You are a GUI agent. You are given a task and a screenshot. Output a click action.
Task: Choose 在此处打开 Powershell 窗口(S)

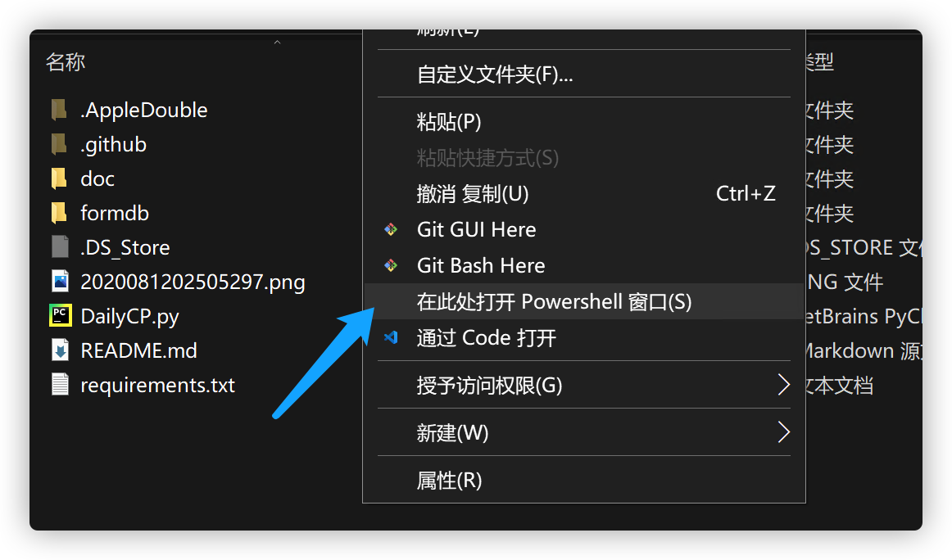554,302
